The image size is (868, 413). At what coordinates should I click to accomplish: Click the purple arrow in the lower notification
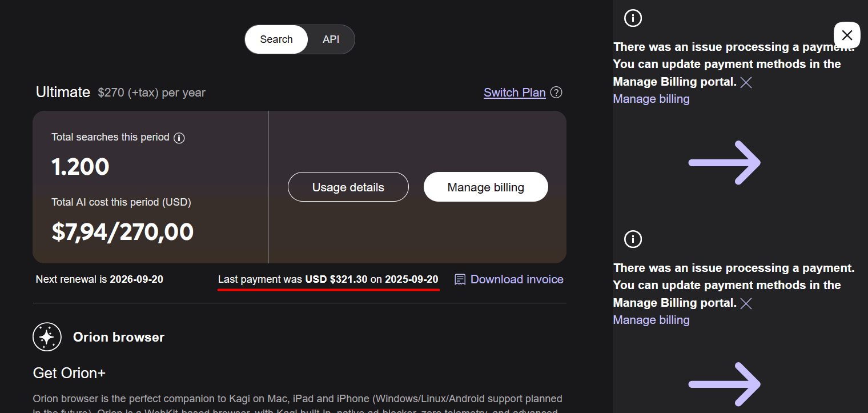[724, 384]
